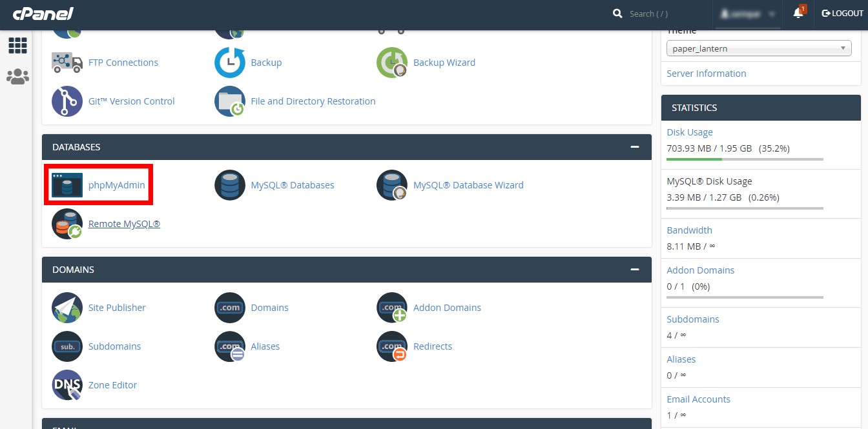Screen dimensions: 868x429
Task: Click the Aliases statistics link
Action: click(681, 359)
